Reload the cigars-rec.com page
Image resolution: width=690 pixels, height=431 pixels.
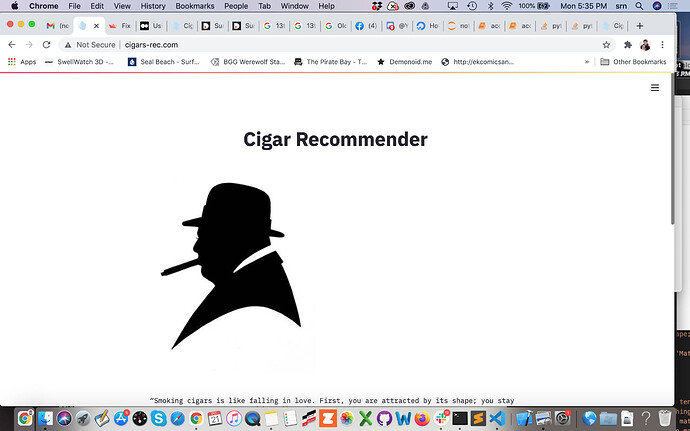click(46, 44)
